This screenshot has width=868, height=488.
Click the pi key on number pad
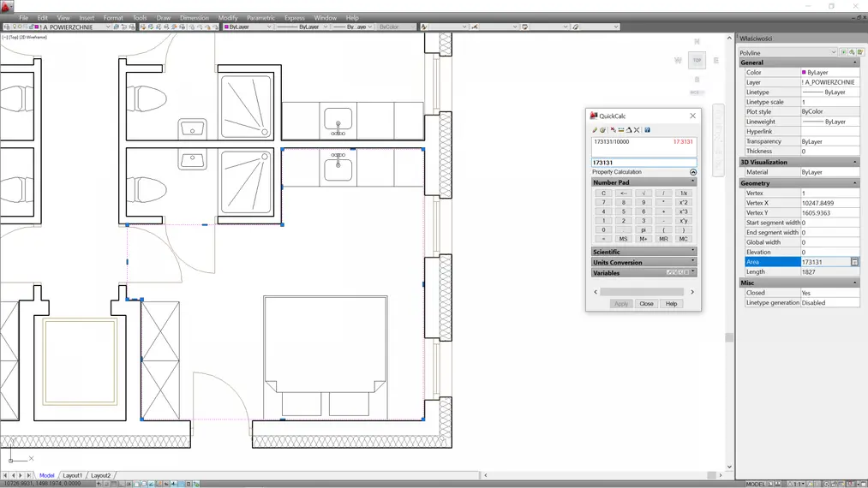tap(644, 229)
